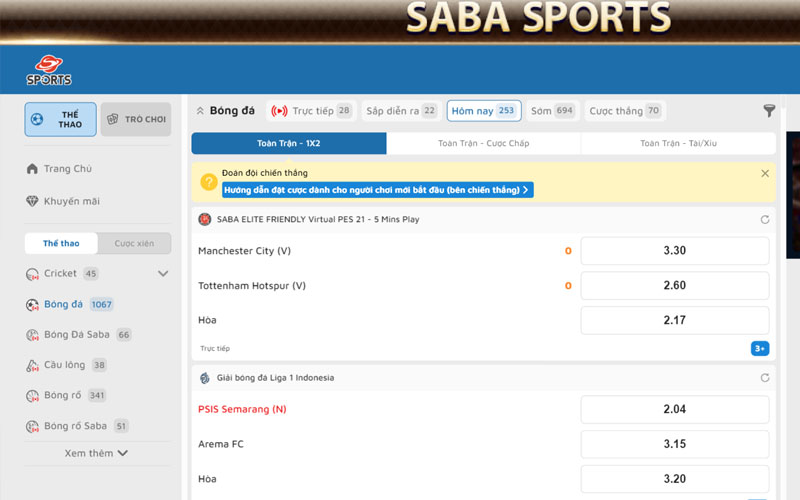Select Bóng rổ Saba 51

pyautogui.click(x=86, y=426)
